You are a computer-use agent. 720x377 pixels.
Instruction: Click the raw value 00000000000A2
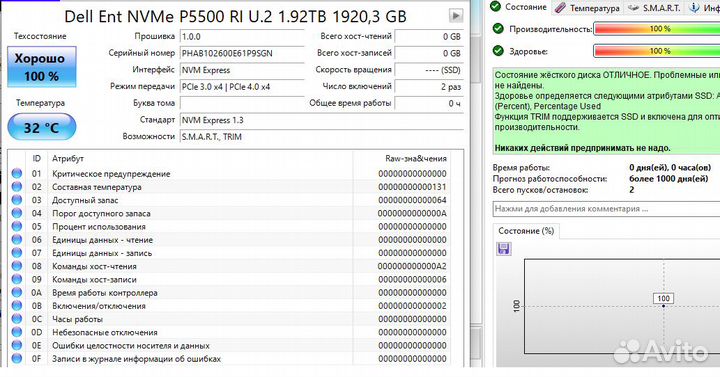[x=412, y=266]
